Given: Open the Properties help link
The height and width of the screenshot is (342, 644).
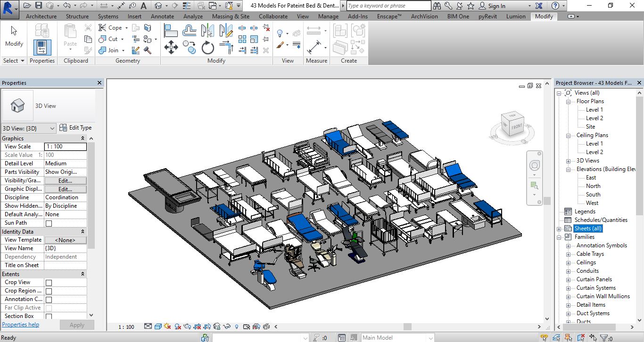Looking at the screenshot, I should point(21,325).
